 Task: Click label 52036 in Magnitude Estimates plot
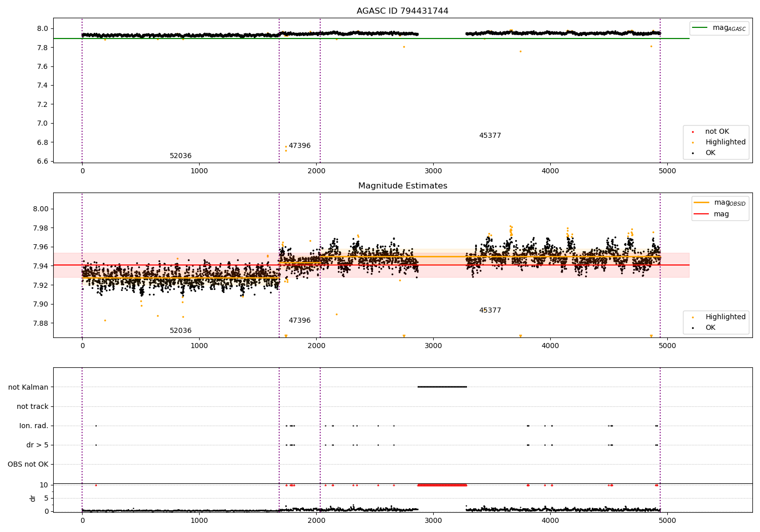pyautogui.click(x=180, y=331)
